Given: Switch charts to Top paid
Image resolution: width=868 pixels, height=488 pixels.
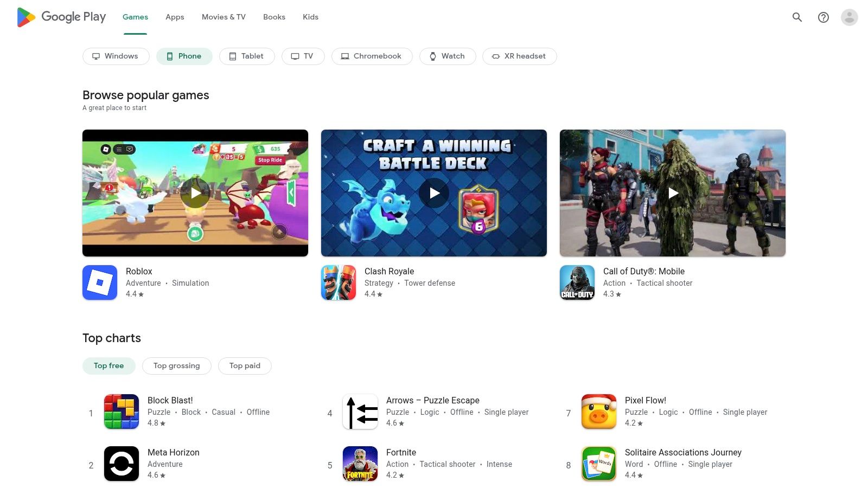Looking at the screenshot, I should coord(245,366).
